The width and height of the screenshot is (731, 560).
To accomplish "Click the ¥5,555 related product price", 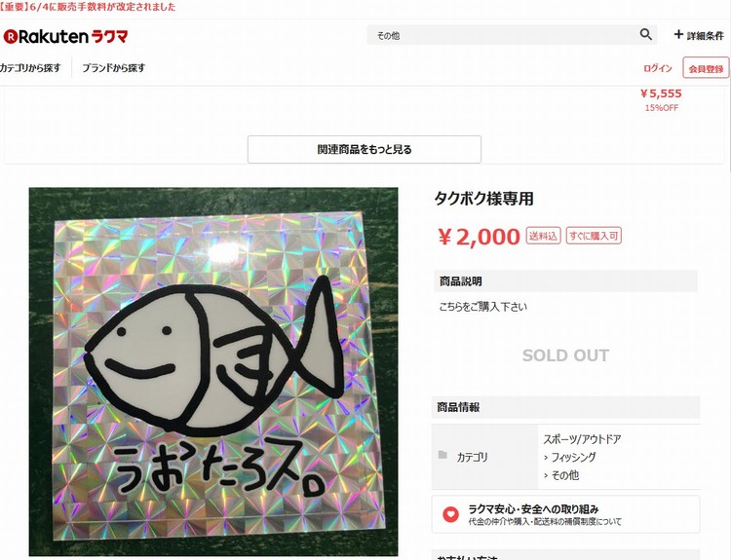I will [661, 93].
